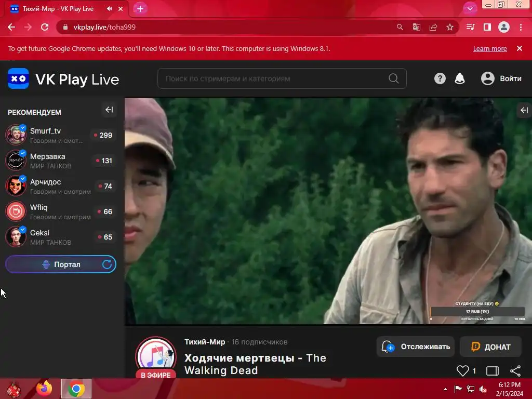Open the Тихий-Мир streamer avatar

point(156,357)
